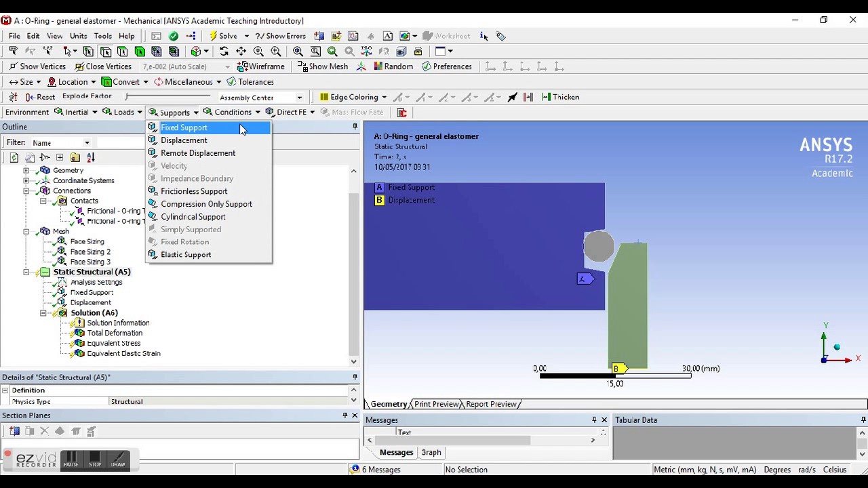Click the box zoom icon
Image resolution: width=868 pixels, height=488 pixels.
(x=315, y=52)
